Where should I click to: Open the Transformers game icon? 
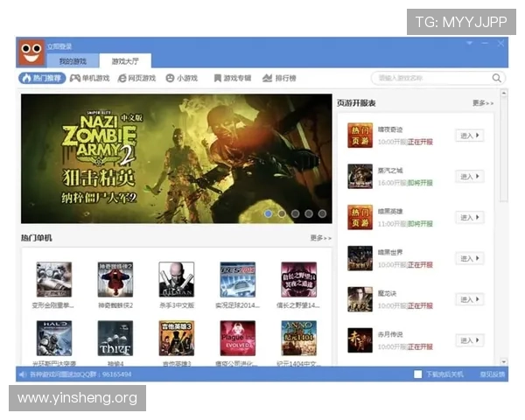[x=54, y=279]
